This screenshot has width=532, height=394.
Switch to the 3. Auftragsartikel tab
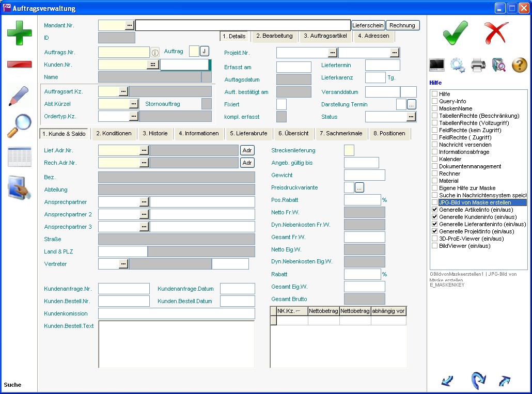tap(325, 36)
